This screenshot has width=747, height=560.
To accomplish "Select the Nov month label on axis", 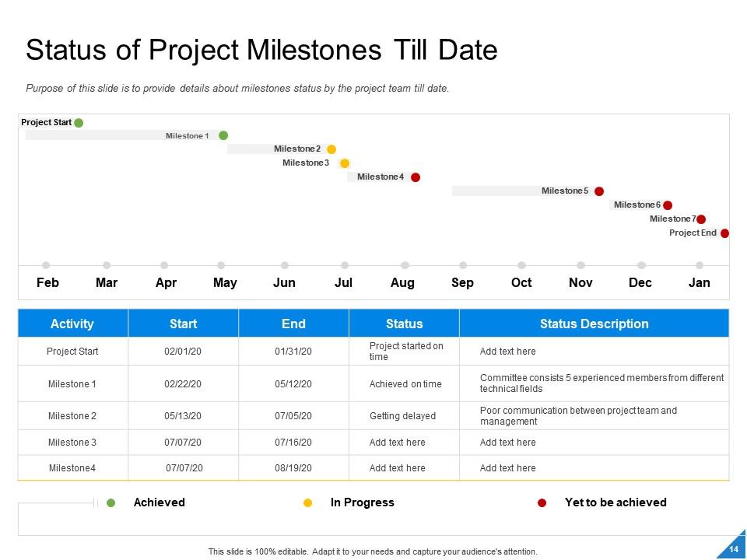I will [580, 283].
